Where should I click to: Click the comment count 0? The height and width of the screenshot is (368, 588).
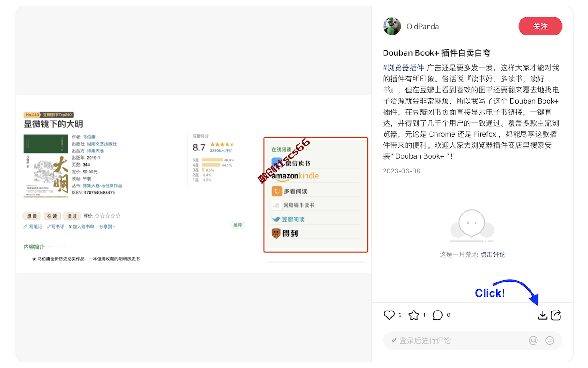tap(449, 315)
